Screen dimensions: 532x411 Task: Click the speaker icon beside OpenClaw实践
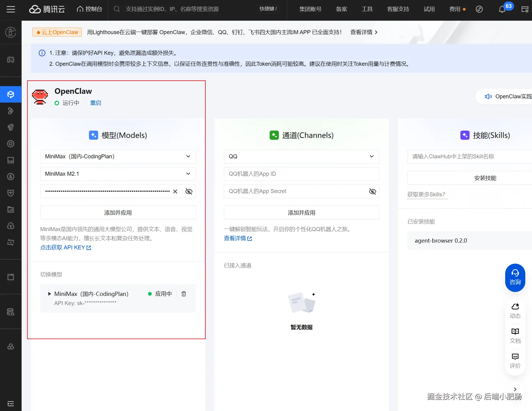(488, 97)
